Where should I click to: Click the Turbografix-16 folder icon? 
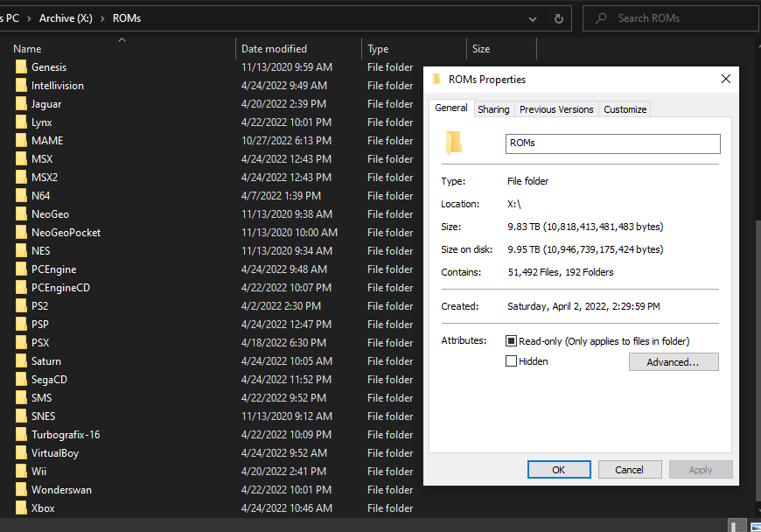(21, 435)
